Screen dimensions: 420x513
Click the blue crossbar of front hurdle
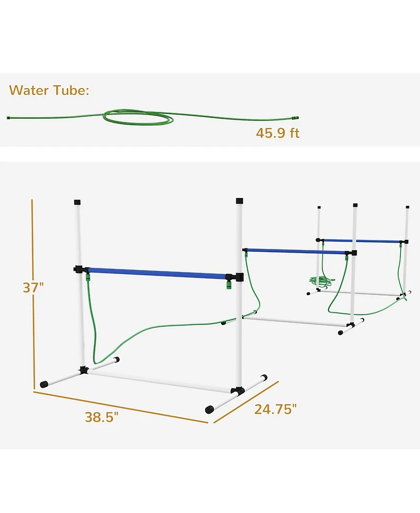click(x=157, y=274)
